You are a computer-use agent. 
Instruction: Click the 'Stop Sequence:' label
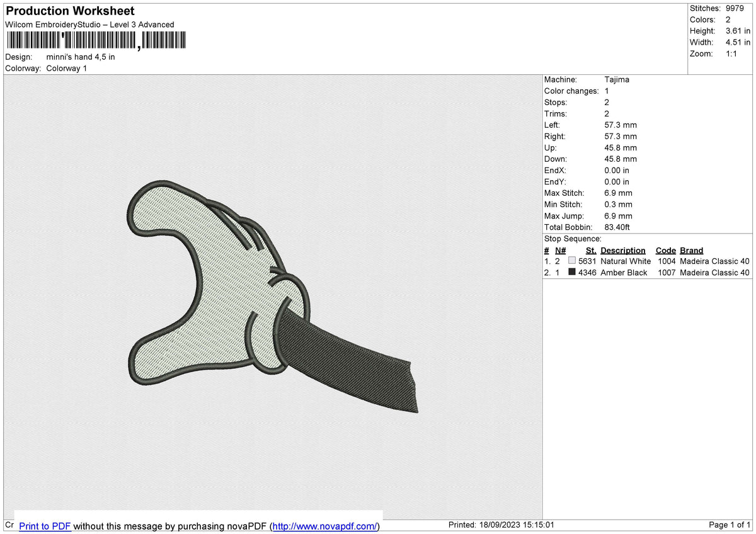point(573,239)
